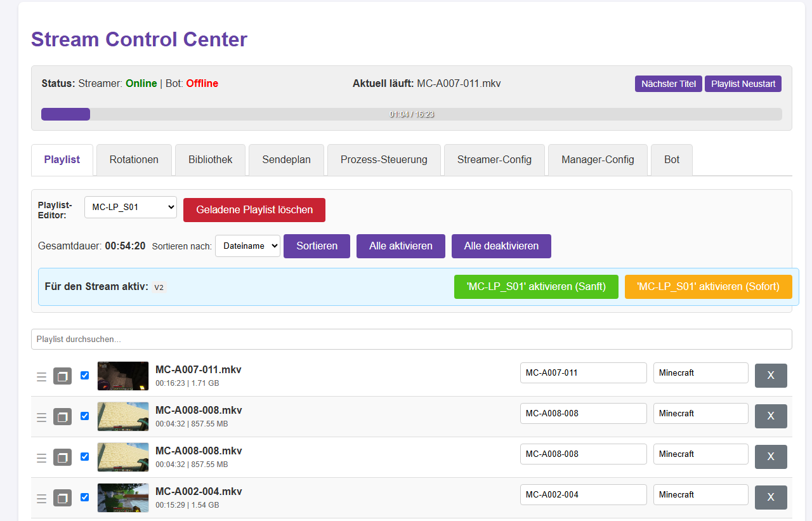This screenshot has height=521, width=812.
Task: Disable the MC-A007-011.mkv checkbox
Action: [x=84, y=376]
